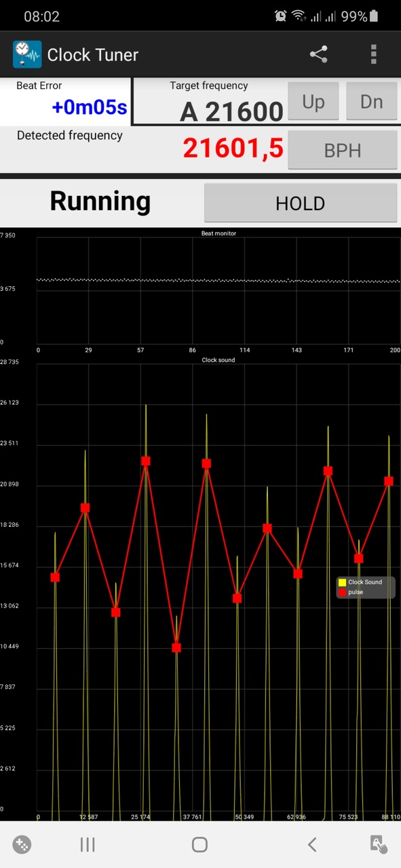This screenshot has height=868, width=401.
Task: Tap the Android recent apps icon
Action: (x=88, y=844)
